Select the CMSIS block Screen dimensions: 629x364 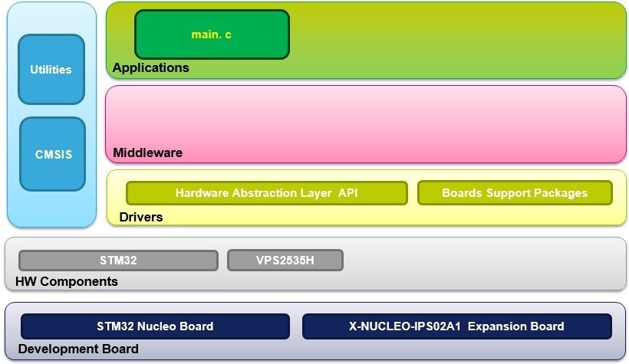(x=52, y=154)
